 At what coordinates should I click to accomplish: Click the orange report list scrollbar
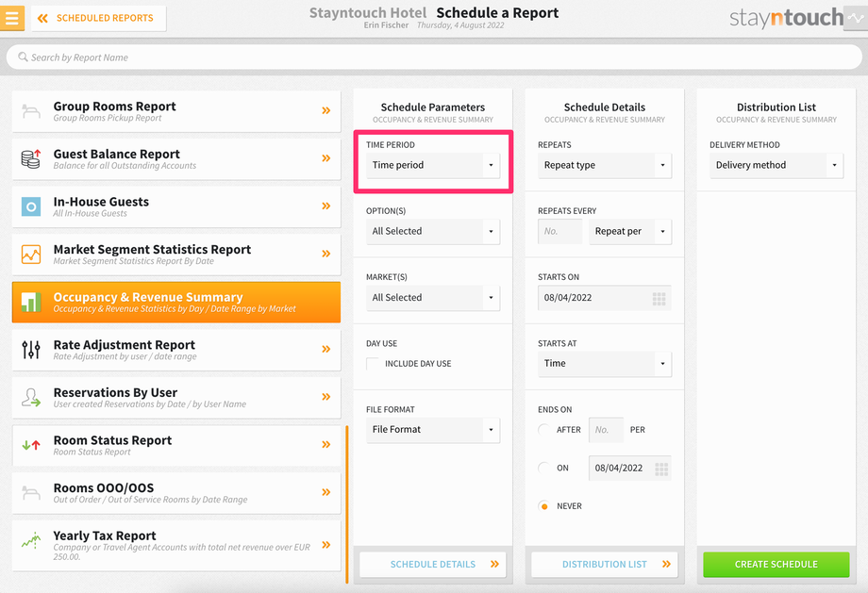(x=347, y=504)
